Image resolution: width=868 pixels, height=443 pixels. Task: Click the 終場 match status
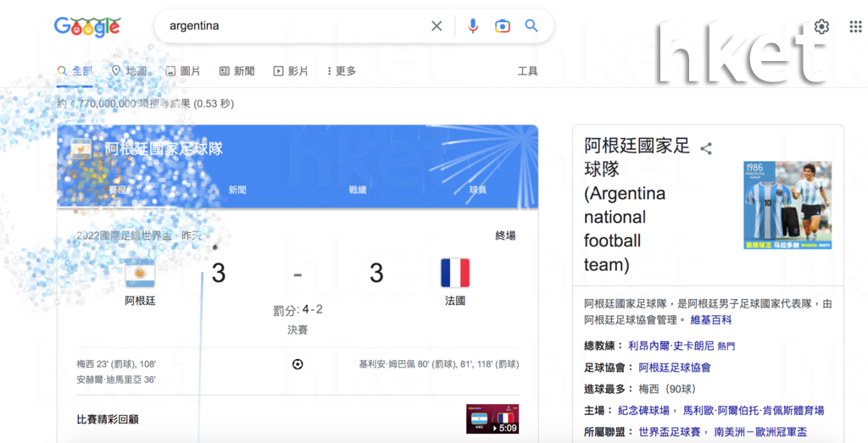505,235
